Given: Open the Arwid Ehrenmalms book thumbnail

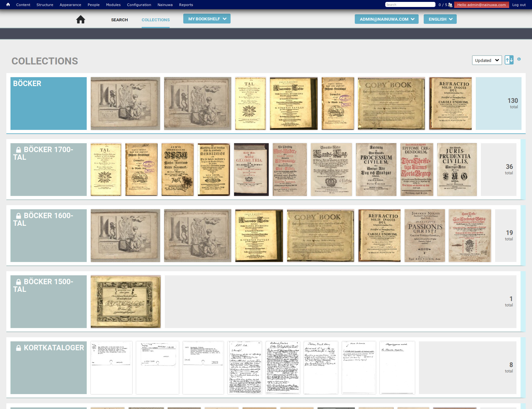Looking at the screenshot, I should [178, 170].
